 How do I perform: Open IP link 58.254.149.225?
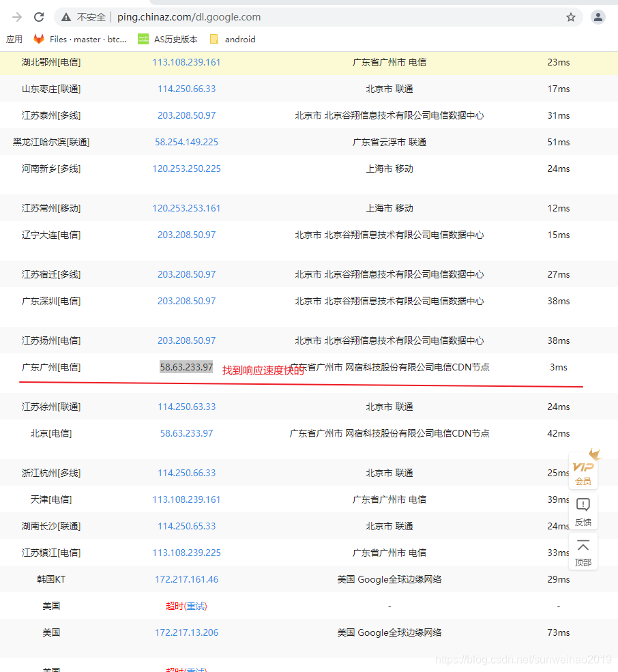click(186, 143)
